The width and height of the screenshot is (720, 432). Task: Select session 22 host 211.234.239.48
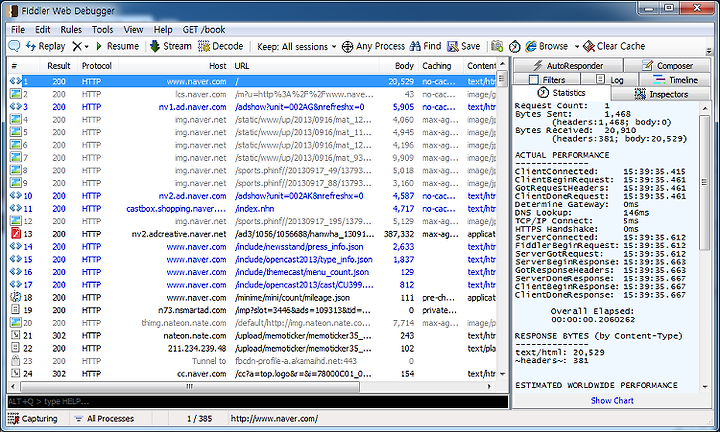pos(197,348)
